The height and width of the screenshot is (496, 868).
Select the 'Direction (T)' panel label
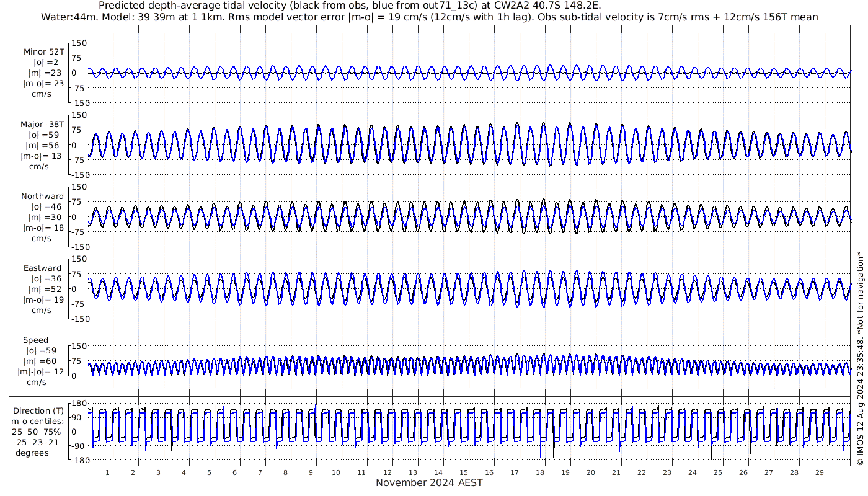[x=38, y=411]
